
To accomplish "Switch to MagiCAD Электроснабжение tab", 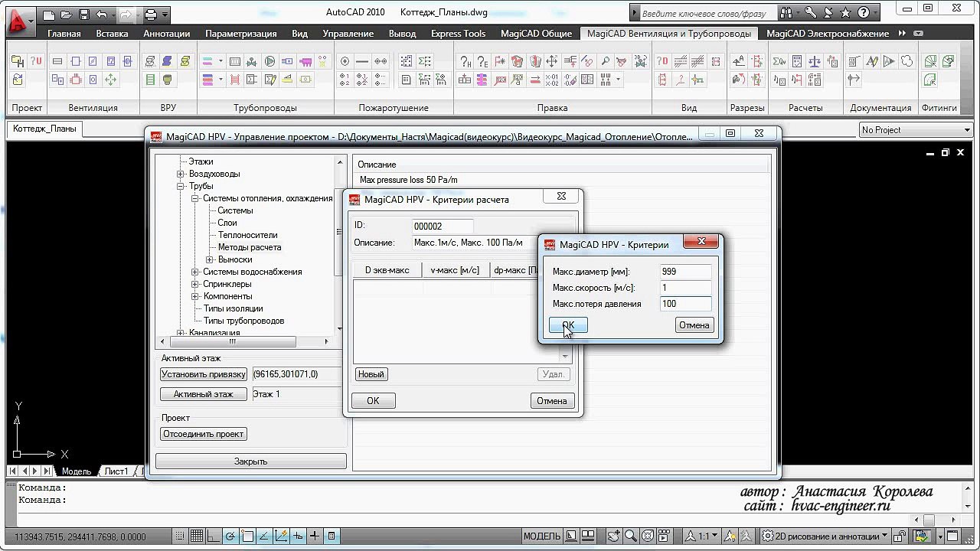I will click(x=828, y=34).
